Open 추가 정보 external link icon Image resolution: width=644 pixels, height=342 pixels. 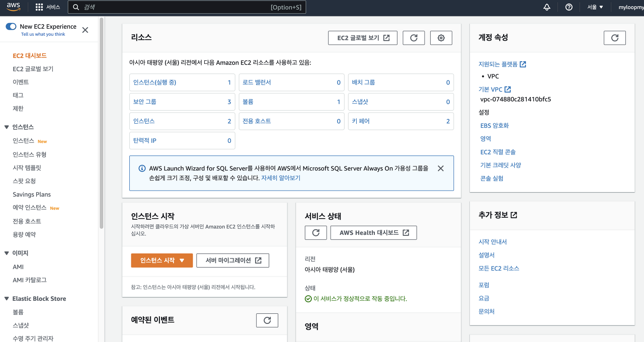click(x=514, y=215)
